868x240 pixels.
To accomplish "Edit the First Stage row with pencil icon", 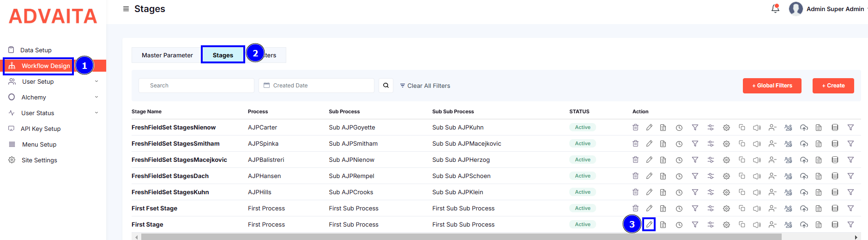I will click(649, 225).
